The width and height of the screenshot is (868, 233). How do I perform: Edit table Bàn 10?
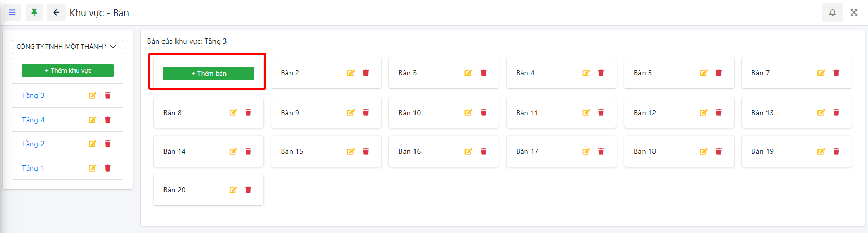click(469, 113)
